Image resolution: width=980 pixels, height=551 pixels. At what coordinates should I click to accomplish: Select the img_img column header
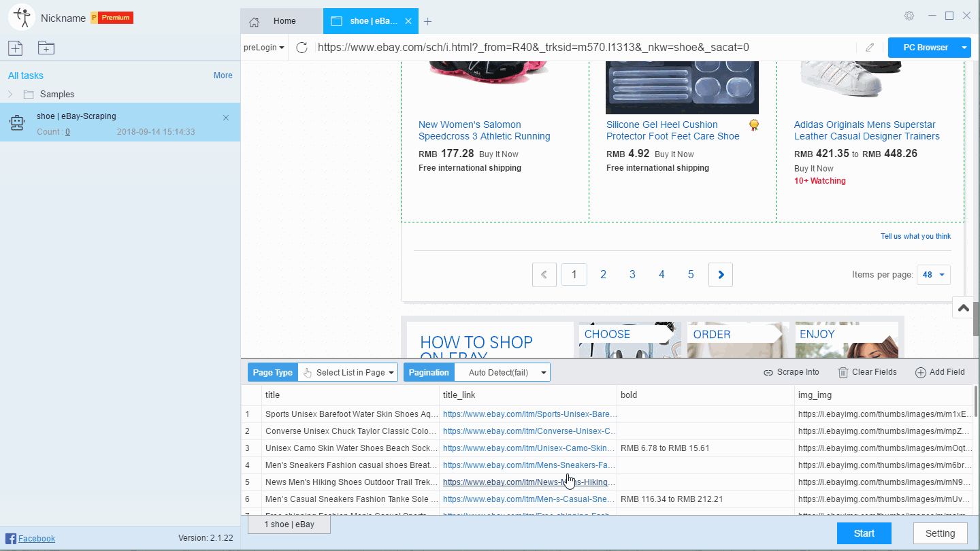[x=883, y=395]
